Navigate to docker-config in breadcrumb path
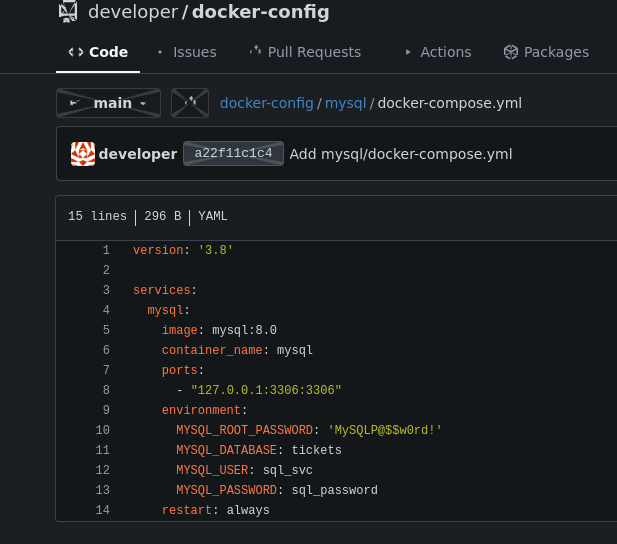The height and width of the screenshot is (544, 617). 266,103
